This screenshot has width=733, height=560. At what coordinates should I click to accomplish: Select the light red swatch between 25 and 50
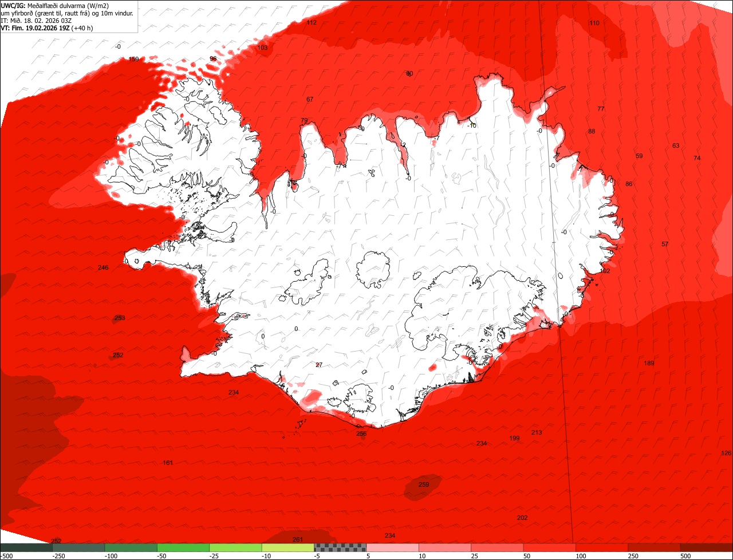click(x=498, y=547)
